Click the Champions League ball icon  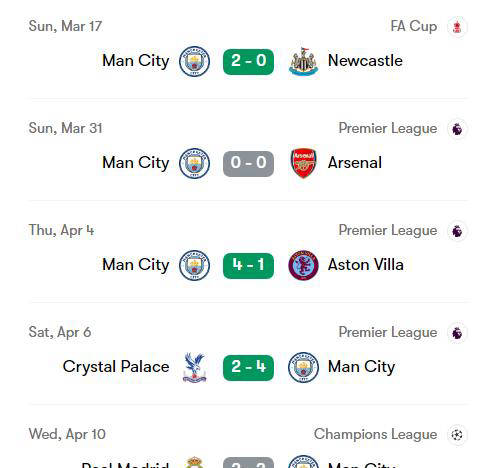coord(457,435)
